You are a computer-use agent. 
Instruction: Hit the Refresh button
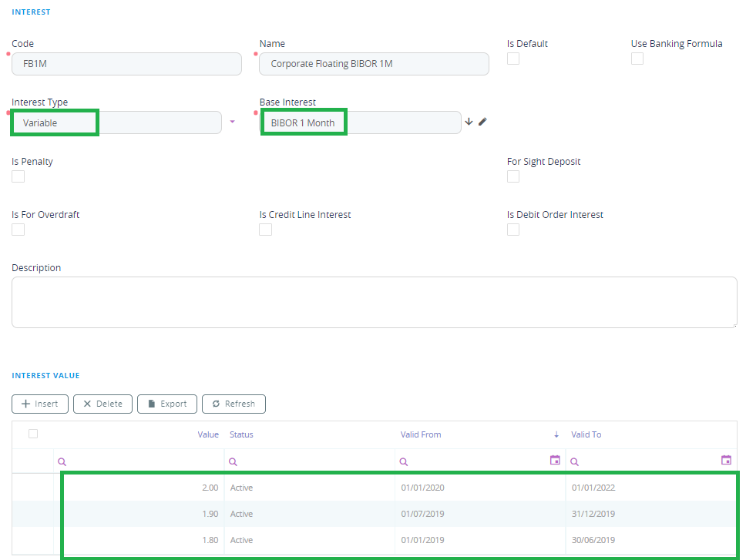click(x=234, y=404)
